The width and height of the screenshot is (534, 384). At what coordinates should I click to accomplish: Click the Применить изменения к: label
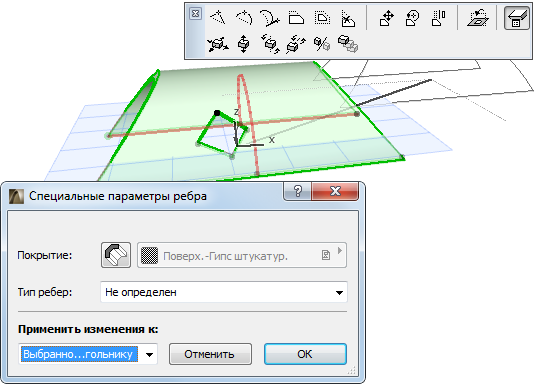(x=88, y=329)
